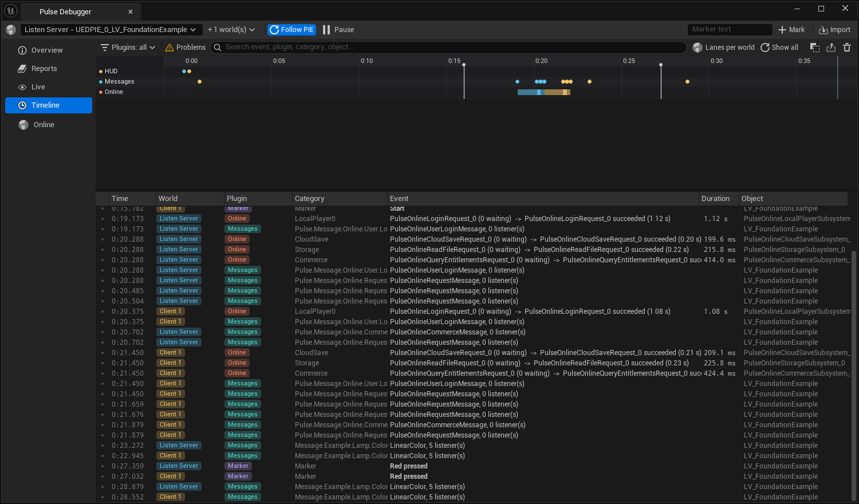Expand the +1 world(s) dropdown
This screenshot has height=504, width=859.
click(x=231, y=30)
